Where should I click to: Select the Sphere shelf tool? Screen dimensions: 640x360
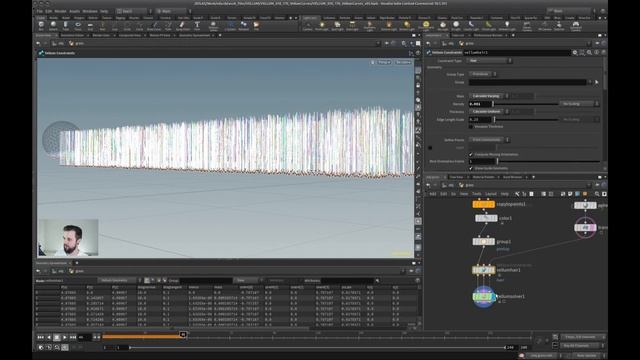click(x=53, y=26)
